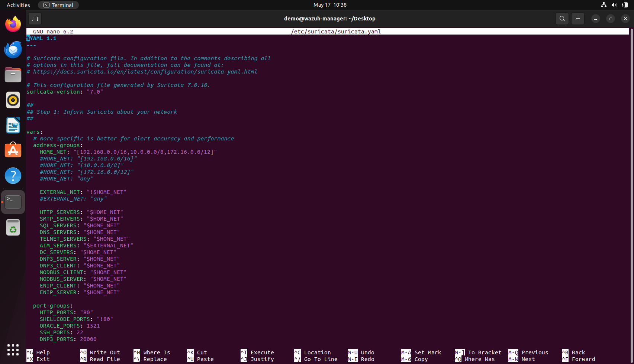Click the M-Q Previous shortcut label
The image size is (634, 364).
pos(528,352)
